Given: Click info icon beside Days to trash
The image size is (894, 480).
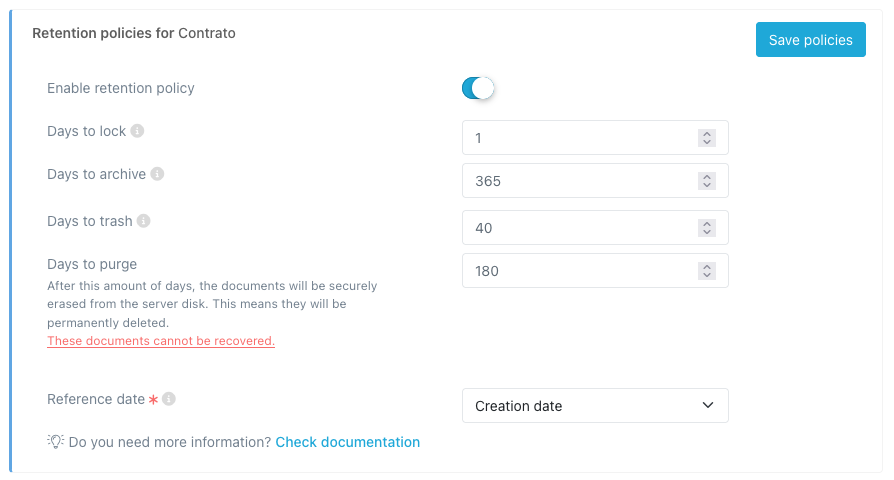Looking at the screenshot, I should tap(144, 221).
